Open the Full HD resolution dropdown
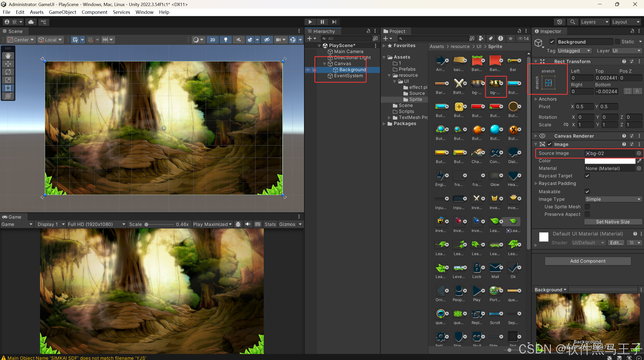Screen dimensions: 644x360 [96, 224]
